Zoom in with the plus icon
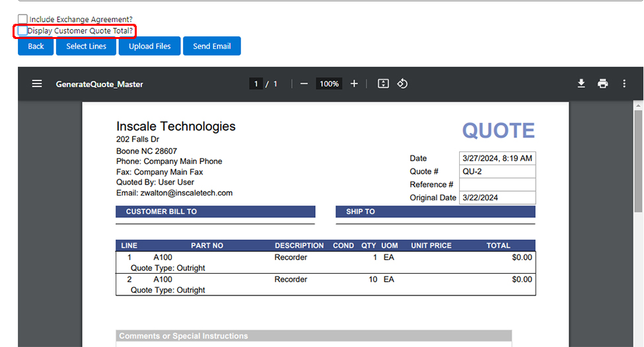The image size is (644, 347). pos(354,84)
